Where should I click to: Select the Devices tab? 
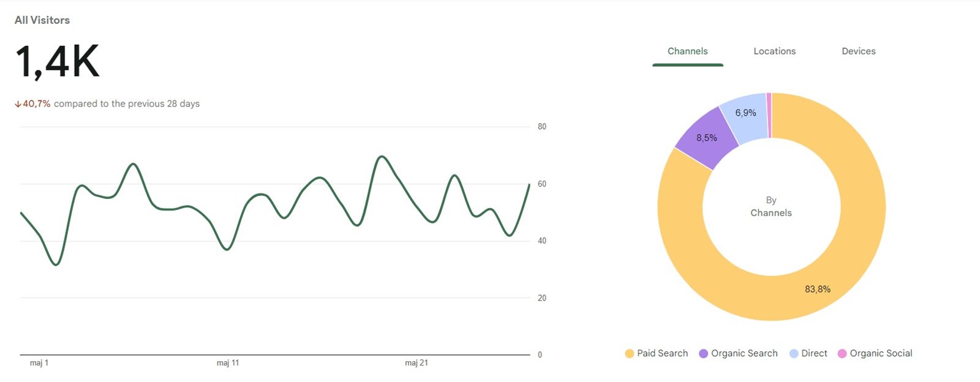[858, 51]
